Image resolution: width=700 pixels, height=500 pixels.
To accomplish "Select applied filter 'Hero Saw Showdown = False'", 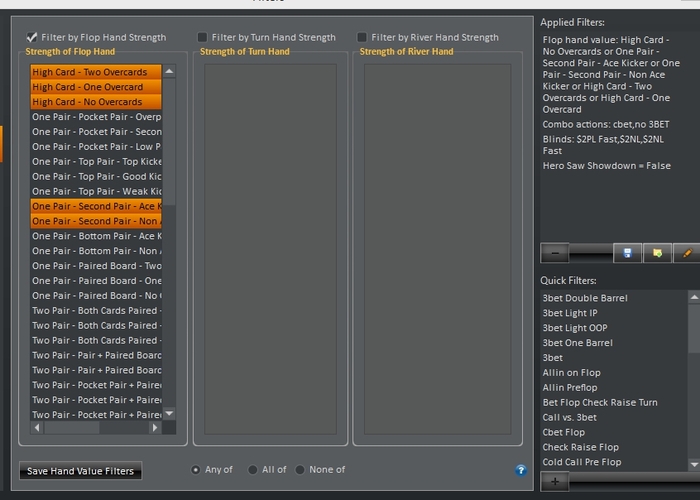I will pos(606,166).
